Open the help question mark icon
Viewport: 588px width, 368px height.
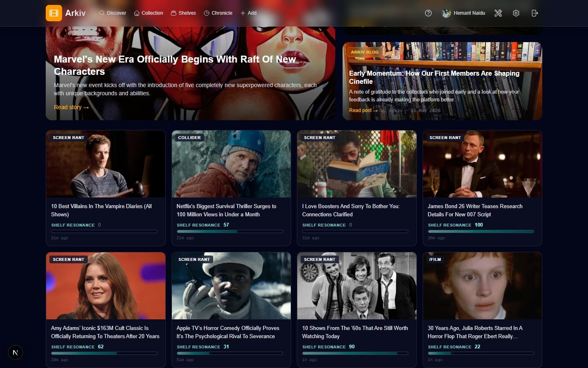click(x=428, y=13)
